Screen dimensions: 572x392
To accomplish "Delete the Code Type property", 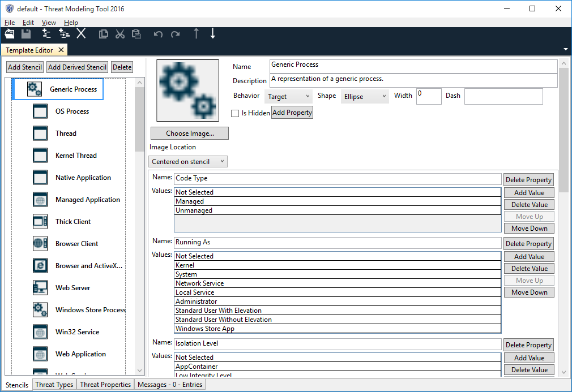I will [528, 180].
